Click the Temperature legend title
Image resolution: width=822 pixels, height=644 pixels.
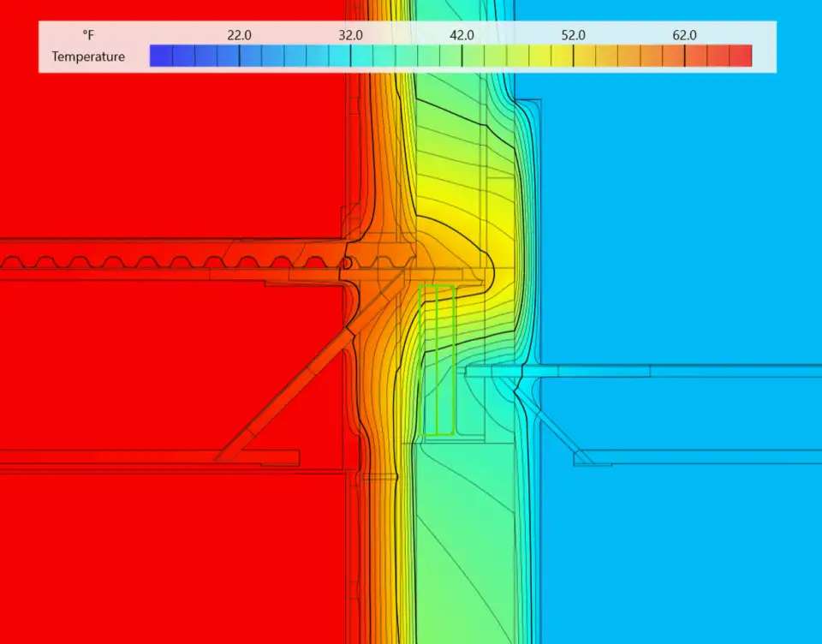click(x=87, y=57)
